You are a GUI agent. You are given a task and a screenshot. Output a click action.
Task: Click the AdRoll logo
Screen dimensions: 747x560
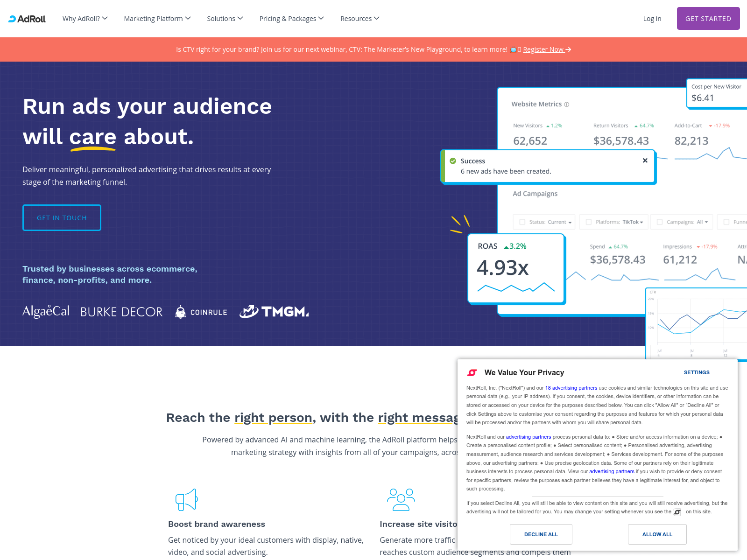[x=27, y=19]
